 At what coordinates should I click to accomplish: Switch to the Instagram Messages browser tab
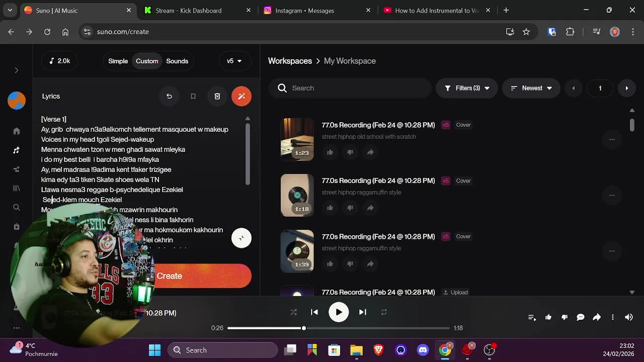pos(317,10)
